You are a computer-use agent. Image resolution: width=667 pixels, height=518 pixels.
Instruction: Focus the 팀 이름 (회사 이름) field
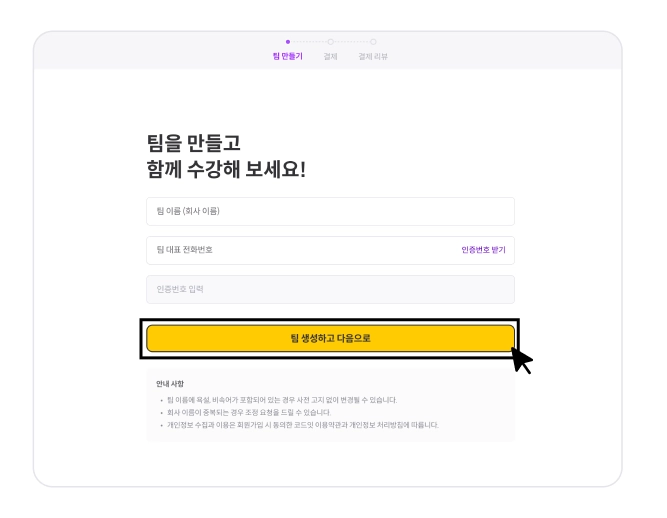[x=331, y=211]
